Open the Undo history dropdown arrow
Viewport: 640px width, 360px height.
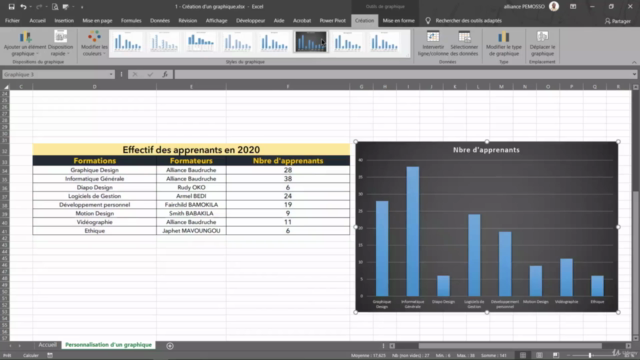point(31,7)
